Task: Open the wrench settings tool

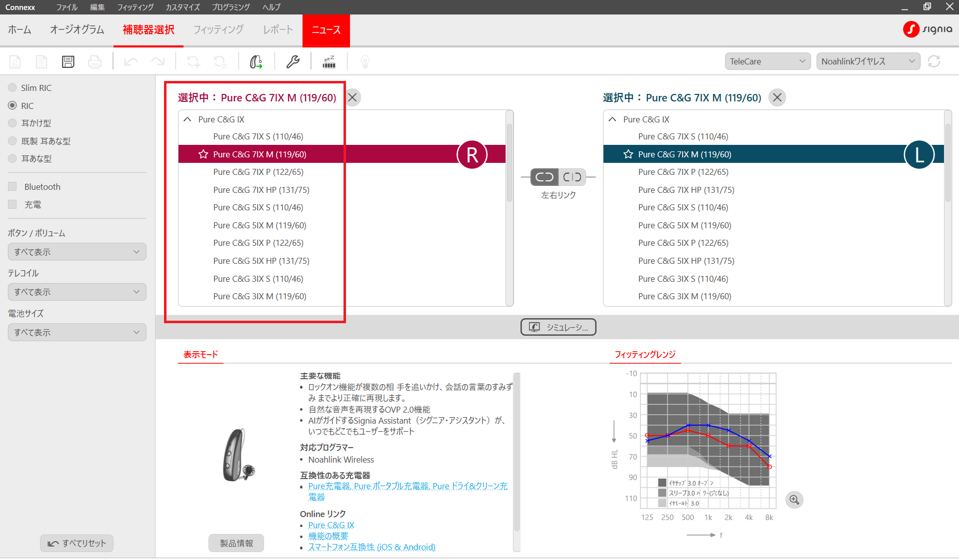Action: point(292,61)
